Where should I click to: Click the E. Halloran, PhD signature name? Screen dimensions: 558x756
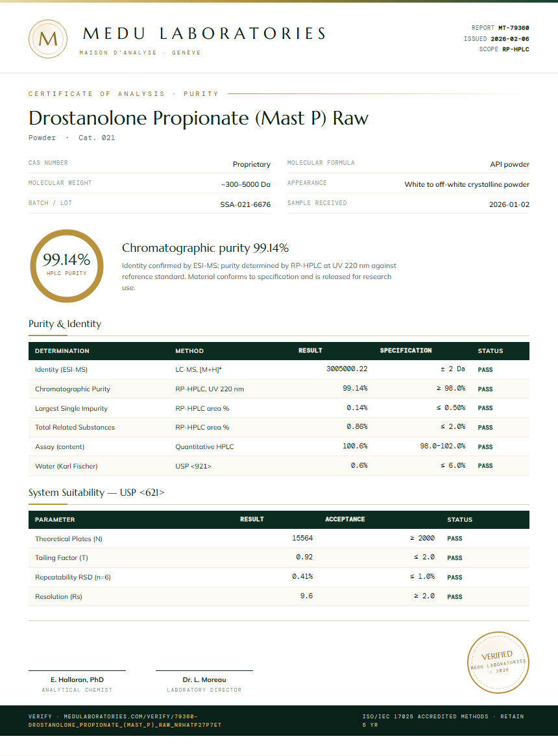coord(77,680)
